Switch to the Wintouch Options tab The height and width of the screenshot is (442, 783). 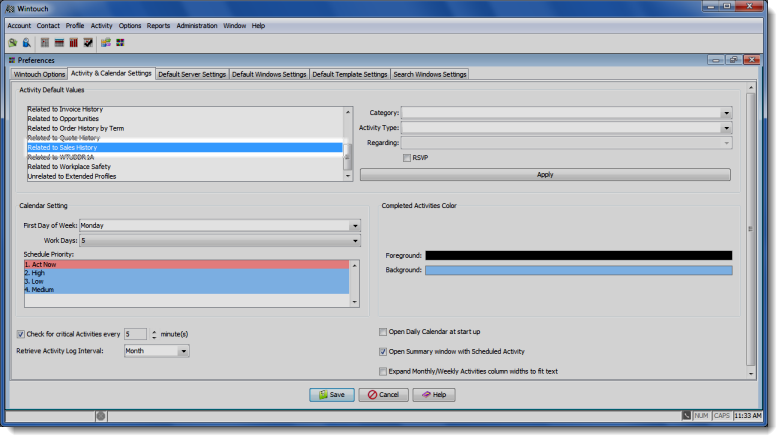39,74
